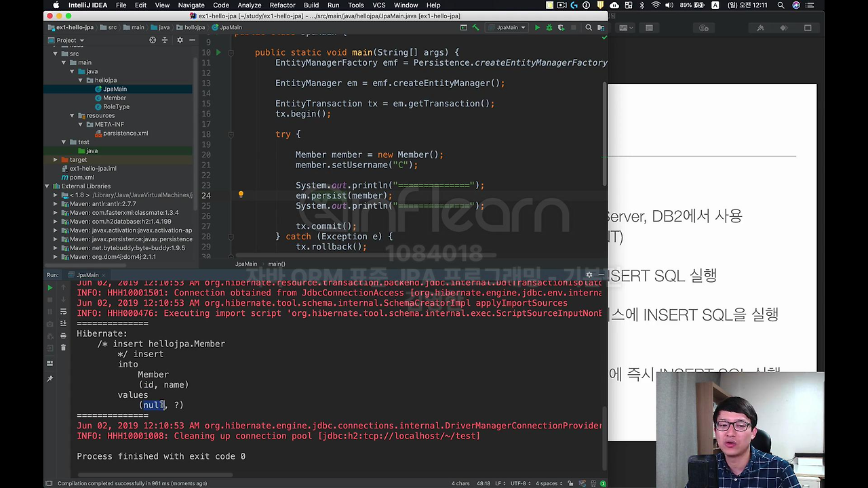Hide the Project panel with minus icon

click(x=192, y=40)
